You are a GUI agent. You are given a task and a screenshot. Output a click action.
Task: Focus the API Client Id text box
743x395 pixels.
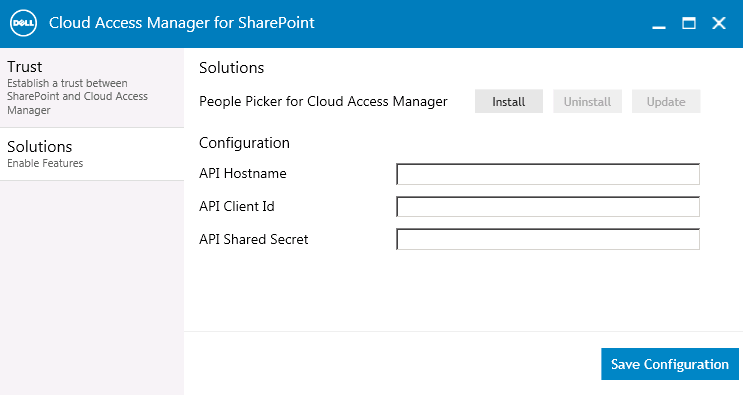pyautogui.click(x=548, y=206)
